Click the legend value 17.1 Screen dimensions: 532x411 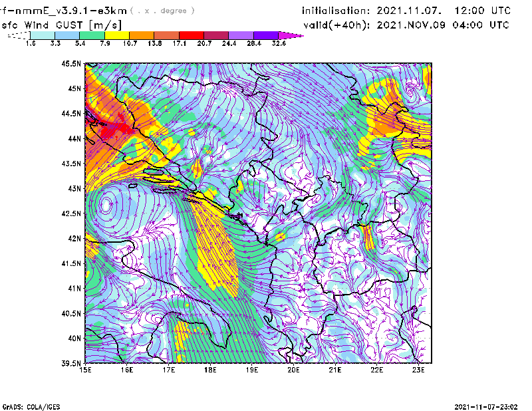click(x=180, y=43)
